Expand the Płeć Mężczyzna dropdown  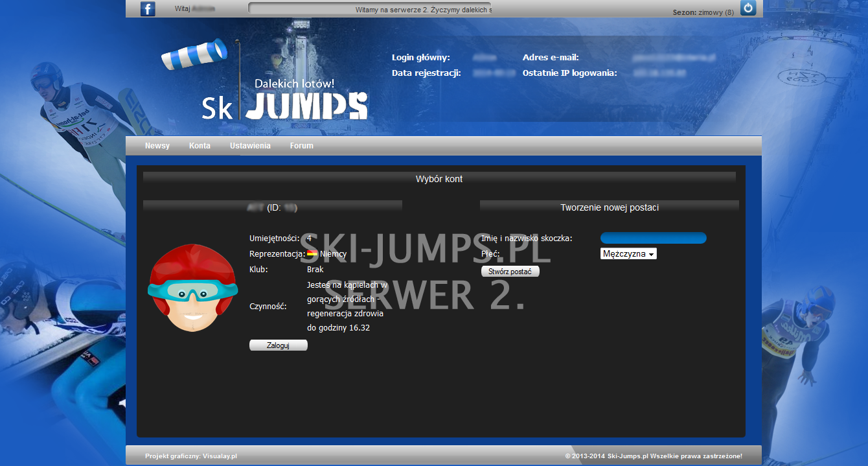click(628, 254)
